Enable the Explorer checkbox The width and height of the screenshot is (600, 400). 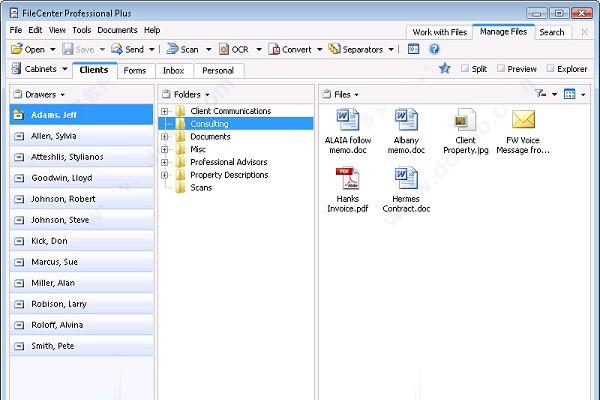tap(550, 68)
